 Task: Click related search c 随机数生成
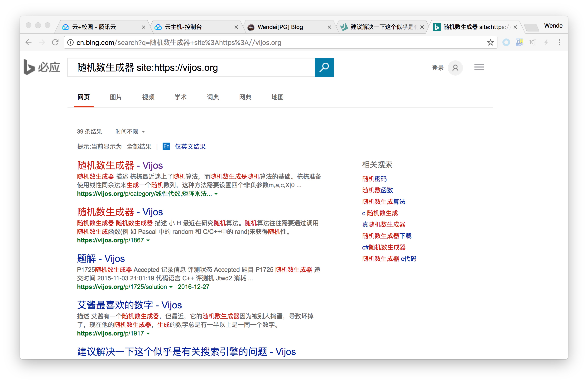click(x=380, y=213)
